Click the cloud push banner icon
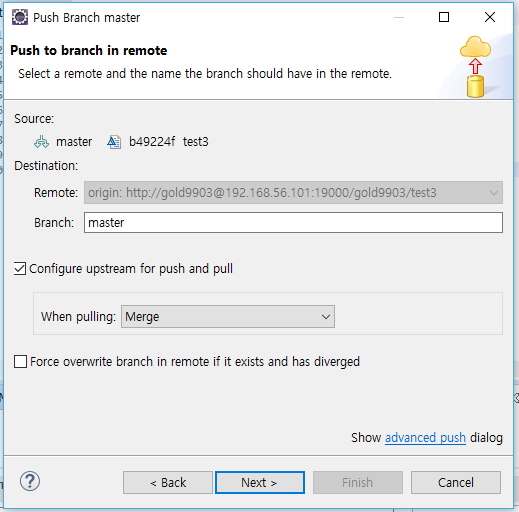 (x=475, y=66)
